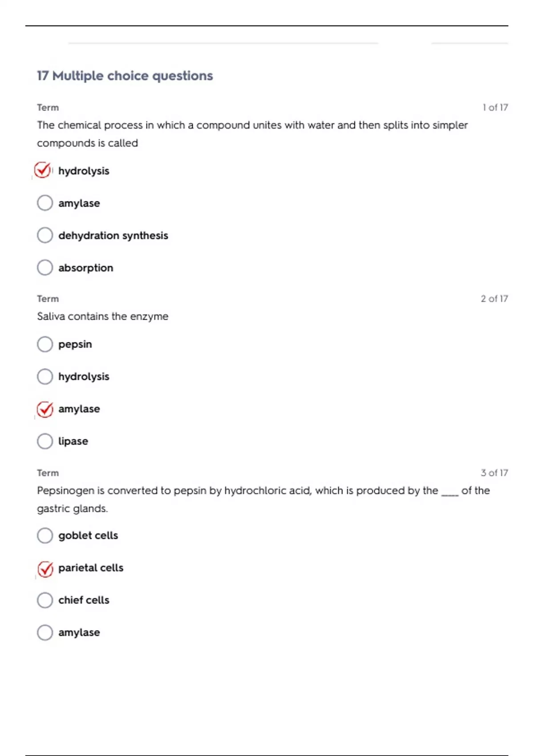Screen dimensions: 534x756
Task: Click the "Saliva contains the enzyme" question text
Action: pyautogui.click(x=103, y=317)
